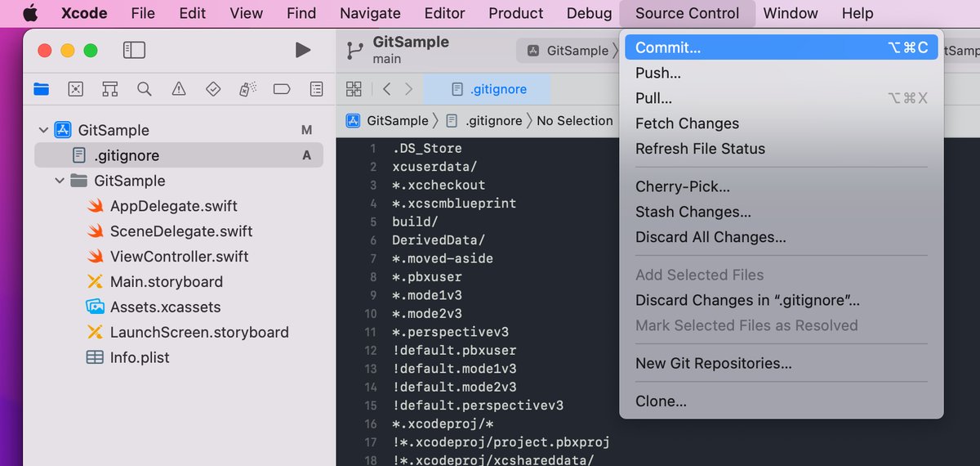Click the A status badge beside .gitignore

pyautogui.click(x=307, y=155)
